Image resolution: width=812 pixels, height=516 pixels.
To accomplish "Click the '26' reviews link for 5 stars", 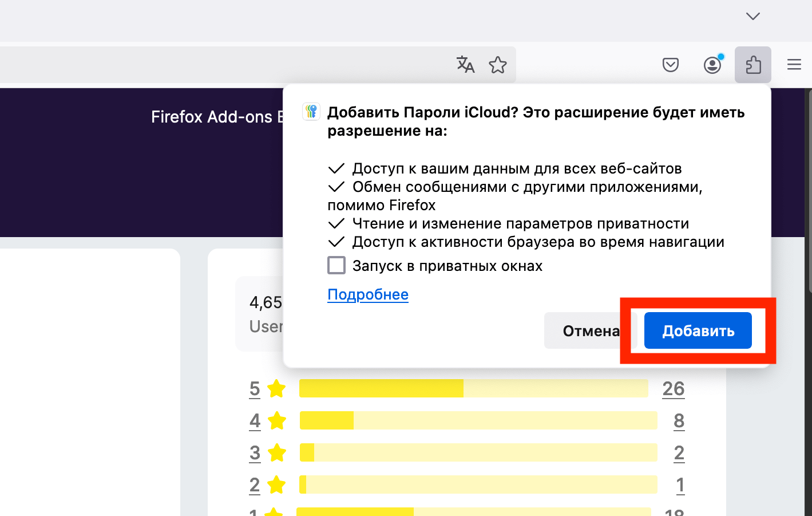I will tap(674, 388).
